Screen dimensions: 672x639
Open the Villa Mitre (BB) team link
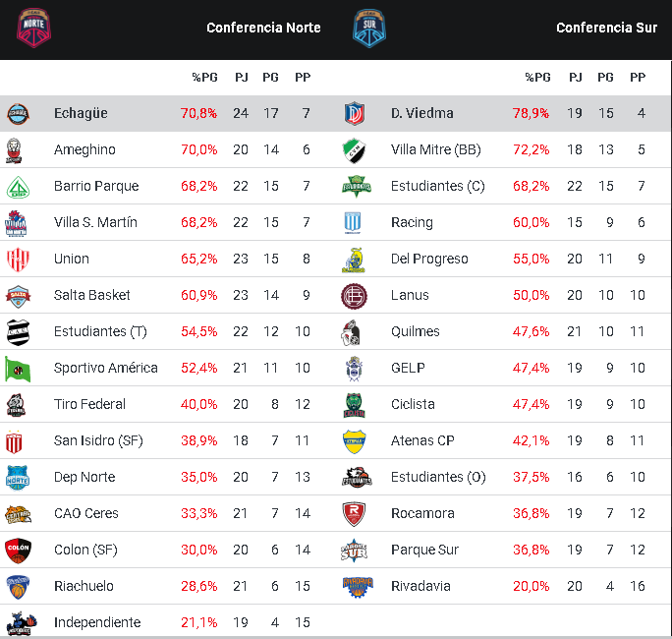[435, 149]
